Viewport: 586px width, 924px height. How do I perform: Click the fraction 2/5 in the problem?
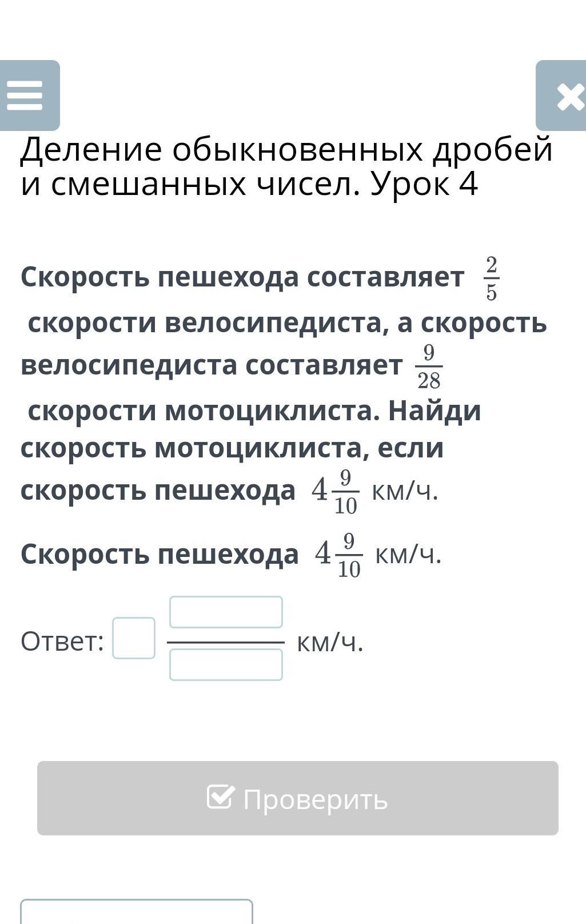491,278
